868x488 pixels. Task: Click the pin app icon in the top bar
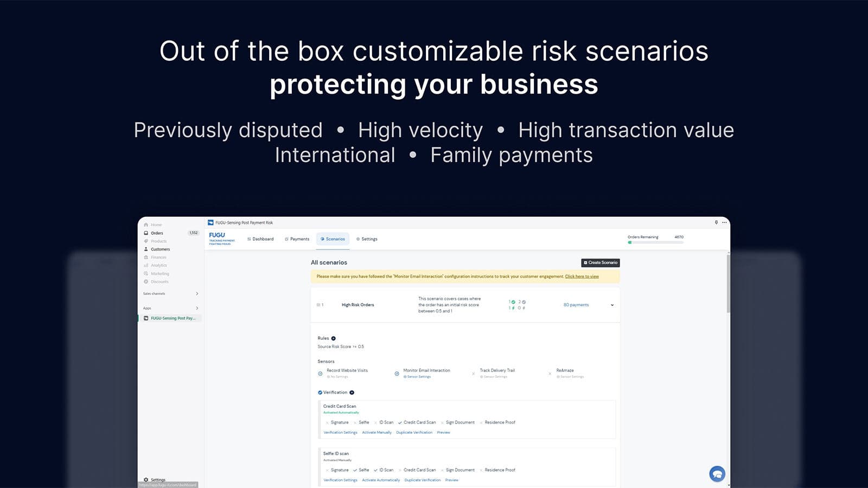tap(715, 222)
